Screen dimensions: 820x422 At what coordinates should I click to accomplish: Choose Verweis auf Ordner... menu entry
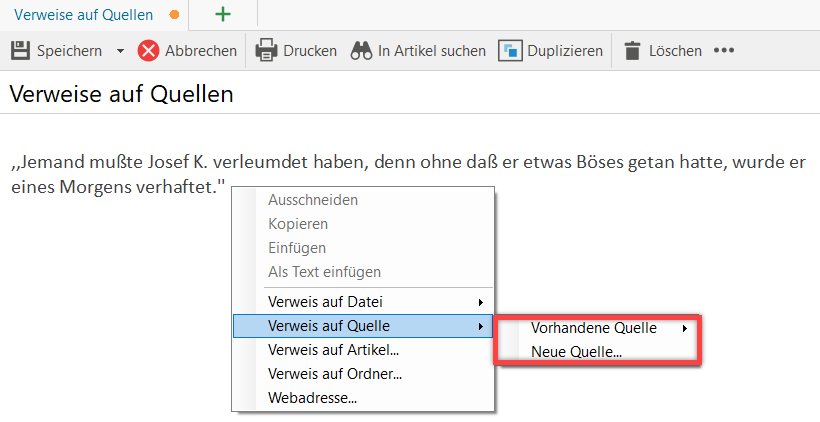tap(334, 374)
